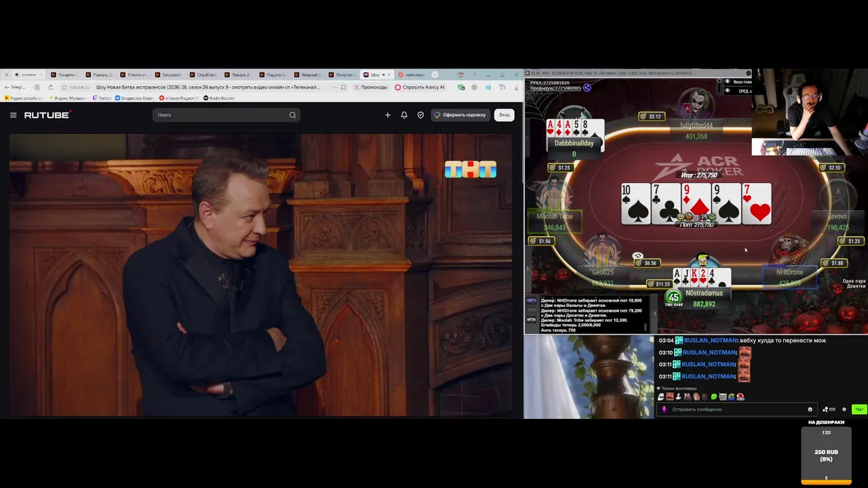Click the $2.50 bounty badge
The height and width of the screenshot is (488, 868).
(x=831, y=168)
